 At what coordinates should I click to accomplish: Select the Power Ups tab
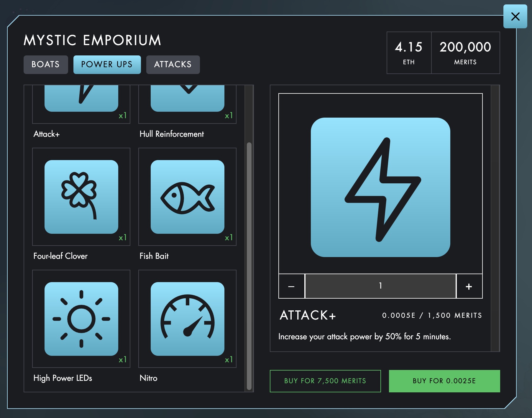click(x=107, y=65)
